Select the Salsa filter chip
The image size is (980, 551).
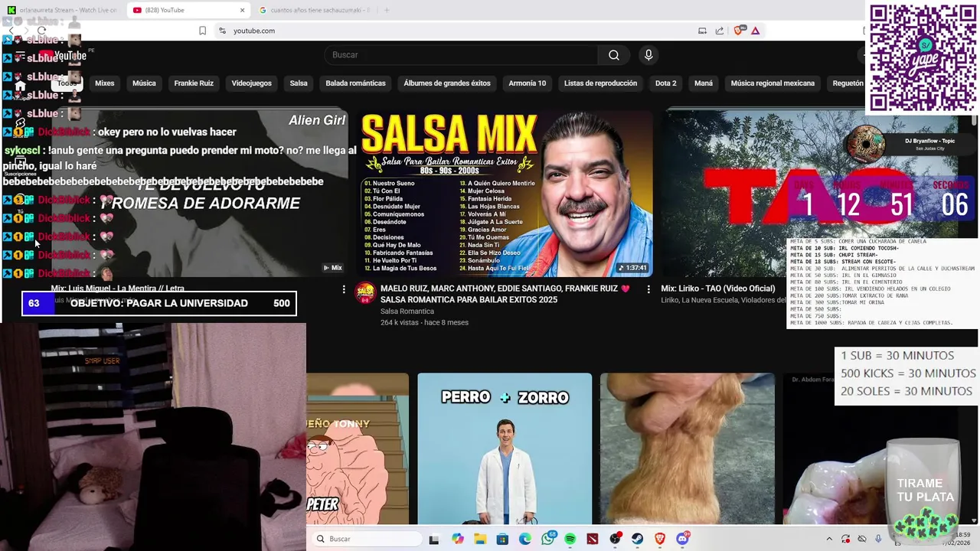[x=299, y=83]
